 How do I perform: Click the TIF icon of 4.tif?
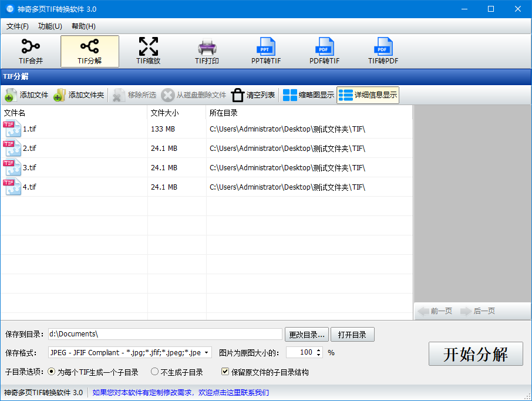12,187
